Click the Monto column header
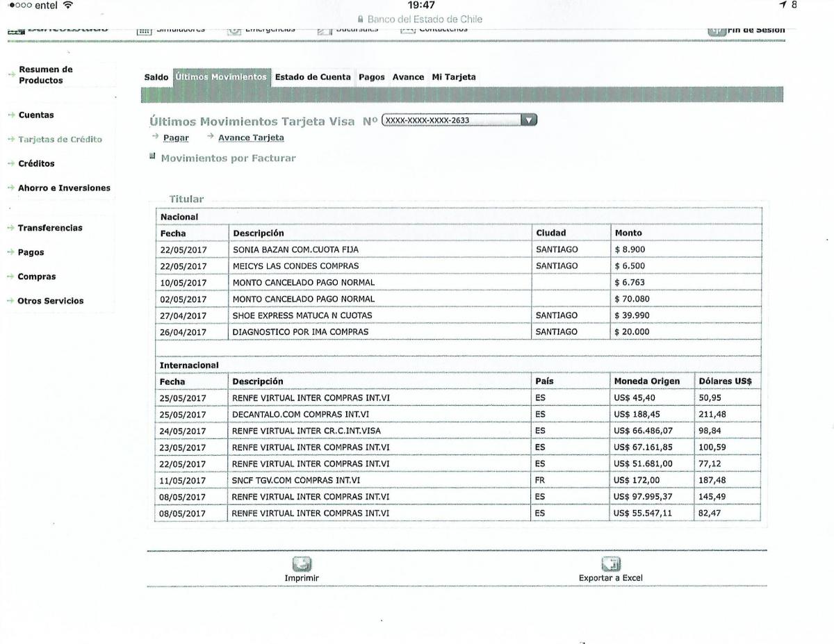The height and width of the screenshot is (644, 834). tap(628, 233)
